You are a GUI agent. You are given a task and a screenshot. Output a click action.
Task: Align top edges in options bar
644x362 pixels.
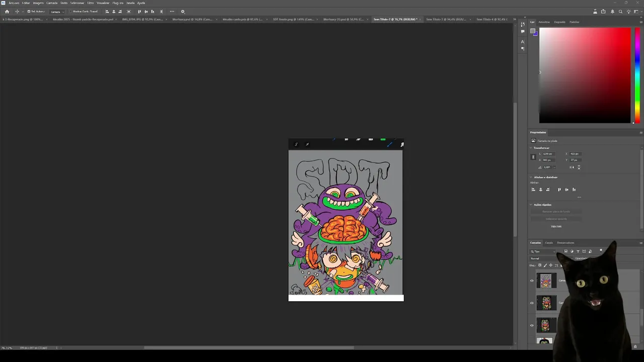pos(139,12)
